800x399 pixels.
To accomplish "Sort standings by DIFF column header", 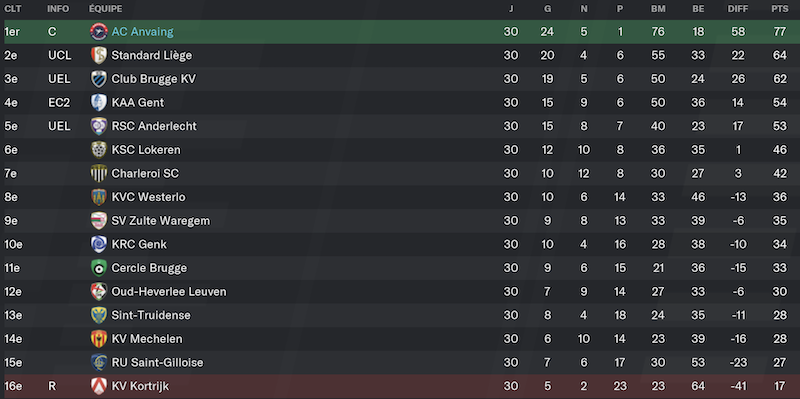I will pos(738,9).
